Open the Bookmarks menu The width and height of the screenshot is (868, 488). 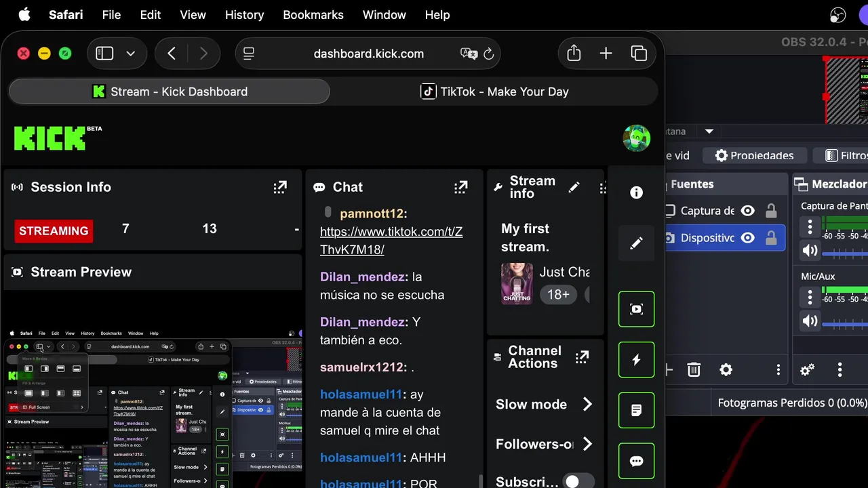[313, 15]
